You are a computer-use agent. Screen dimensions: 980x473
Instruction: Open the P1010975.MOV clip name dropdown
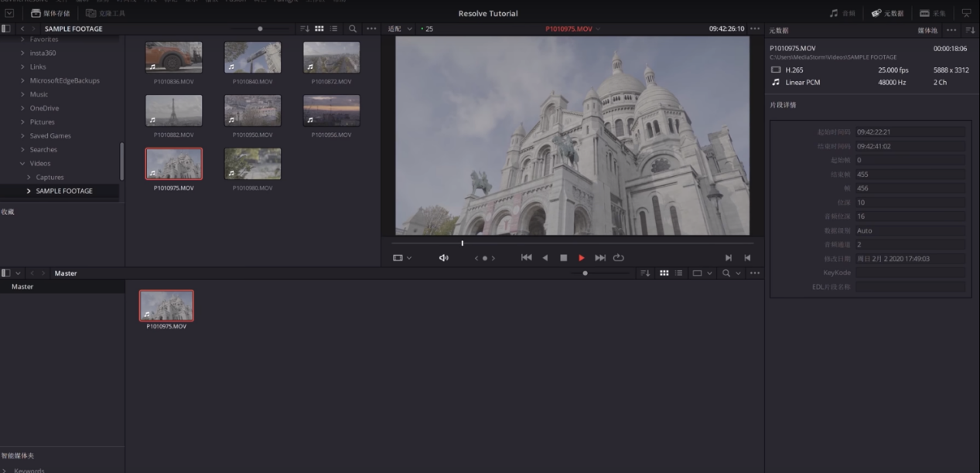point(573,29)
